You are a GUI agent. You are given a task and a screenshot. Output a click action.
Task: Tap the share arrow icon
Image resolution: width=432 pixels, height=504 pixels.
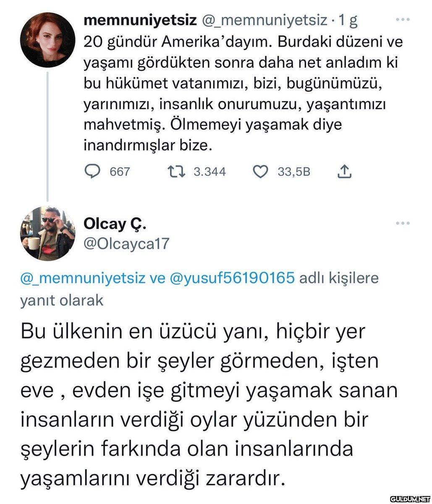(344, 171)
